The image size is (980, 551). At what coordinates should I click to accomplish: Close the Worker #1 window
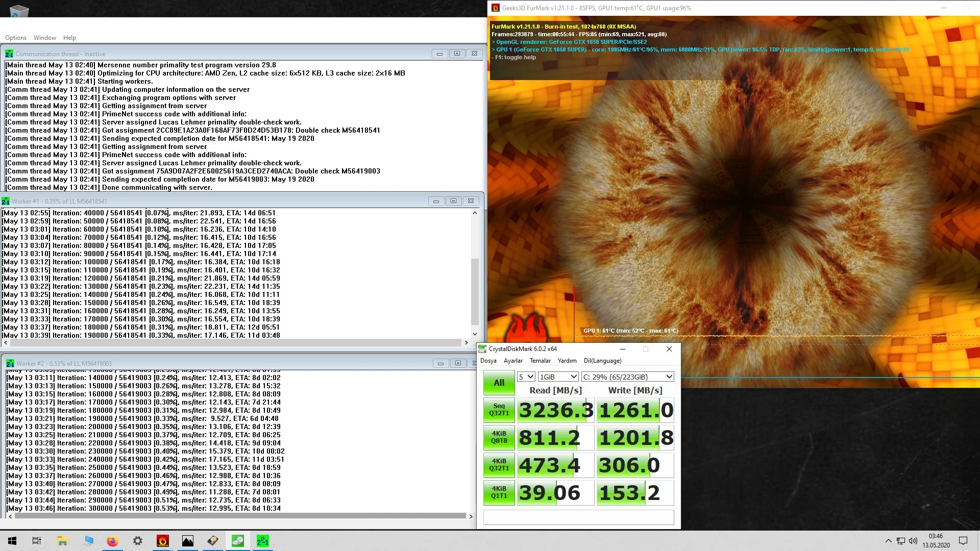tap(471, 201)
